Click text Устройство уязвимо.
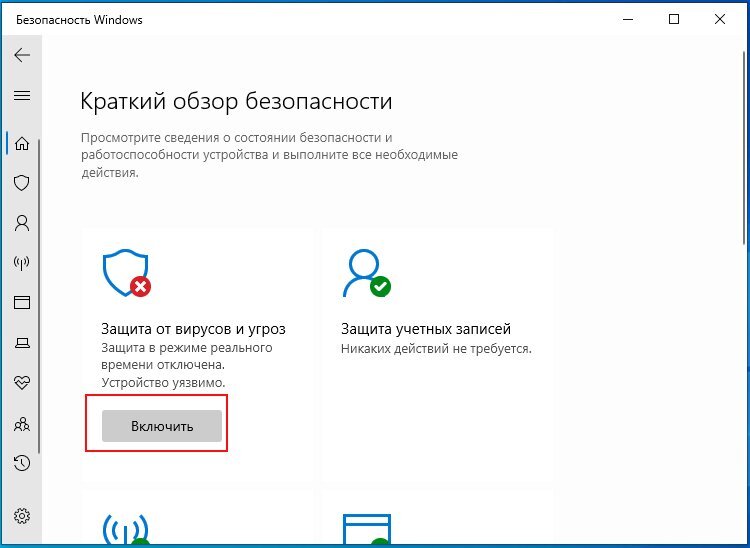Screen dimensions: 750x548 click(x=163, y=383)
